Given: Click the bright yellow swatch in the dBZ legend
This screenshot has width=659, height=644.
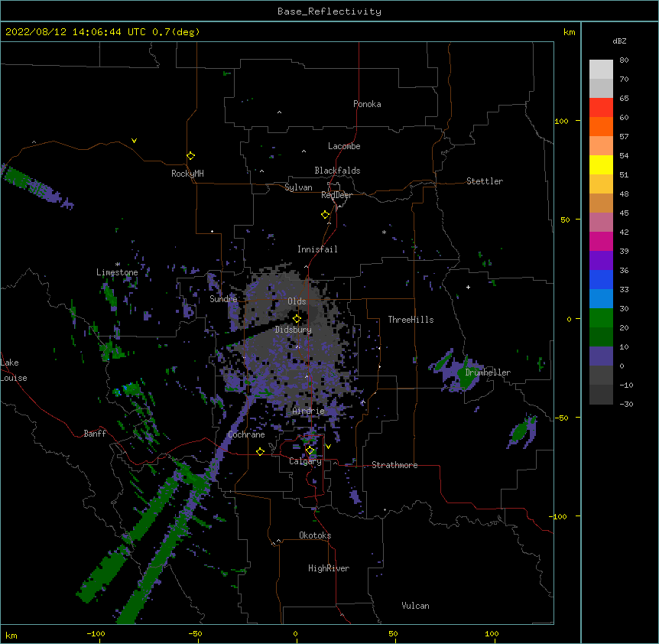Looking at the screenshot, I should 601,164.
